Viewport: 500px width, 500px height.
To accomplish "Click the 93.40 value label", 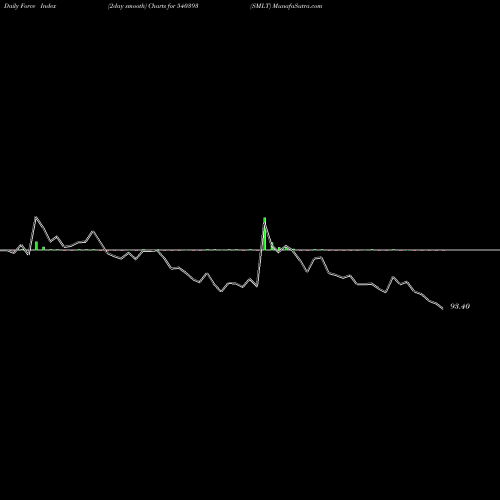I will [460, 306].
